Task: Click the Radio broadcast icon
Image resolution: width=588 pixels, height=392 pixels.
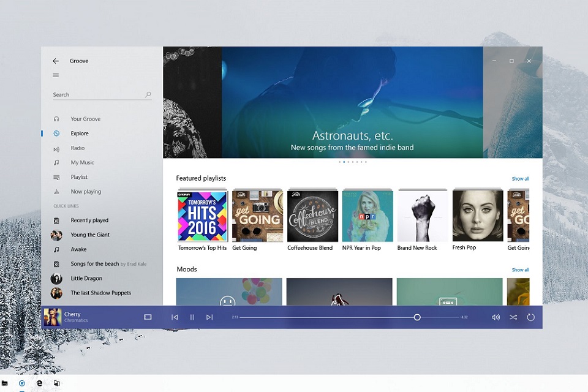Action: (x=56, y=149)
